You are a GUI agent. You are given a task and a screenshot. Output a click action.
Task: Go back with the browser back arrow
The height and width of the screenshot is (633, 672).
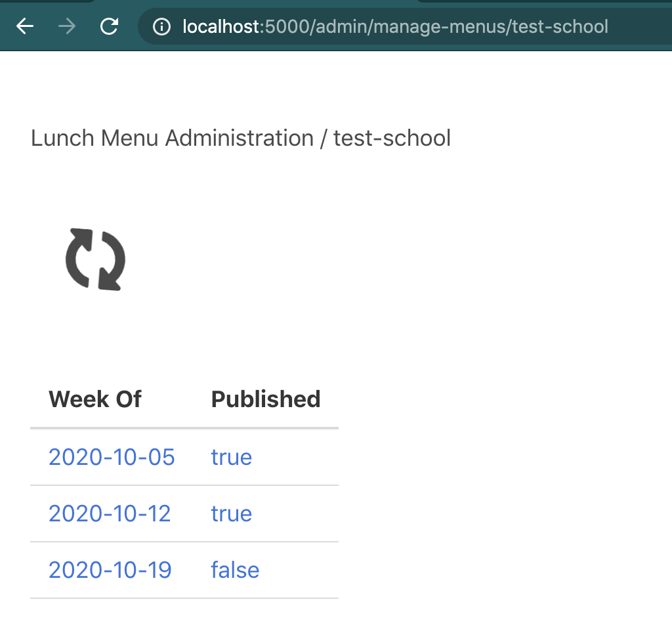pyautogui.click(x=25, y=26)
